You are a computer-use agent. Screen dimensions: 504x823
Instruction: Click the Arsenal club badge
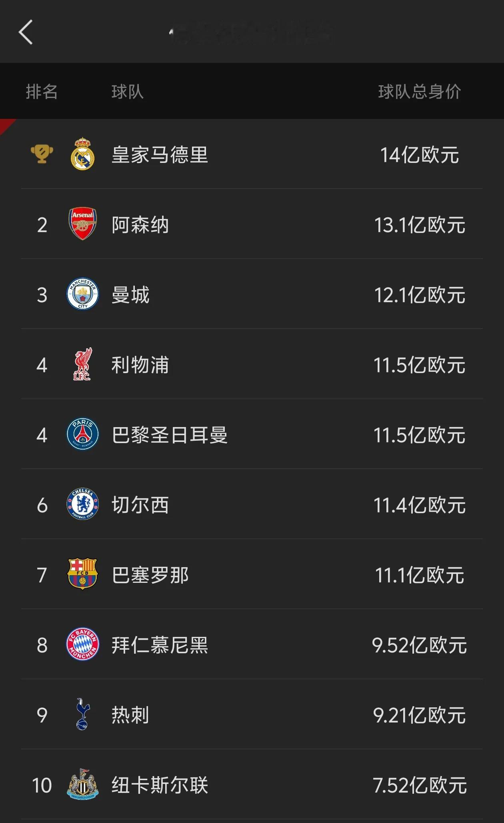point(82,224)
